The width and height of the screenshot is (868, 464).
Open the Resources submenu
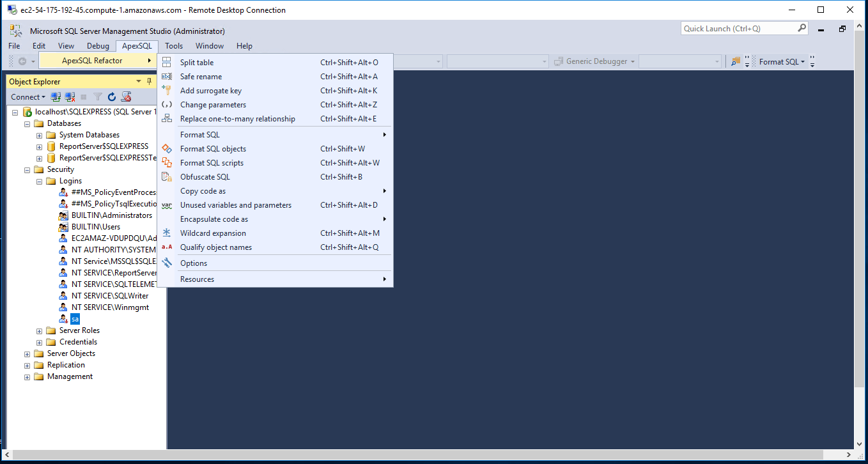pos(197,279)
